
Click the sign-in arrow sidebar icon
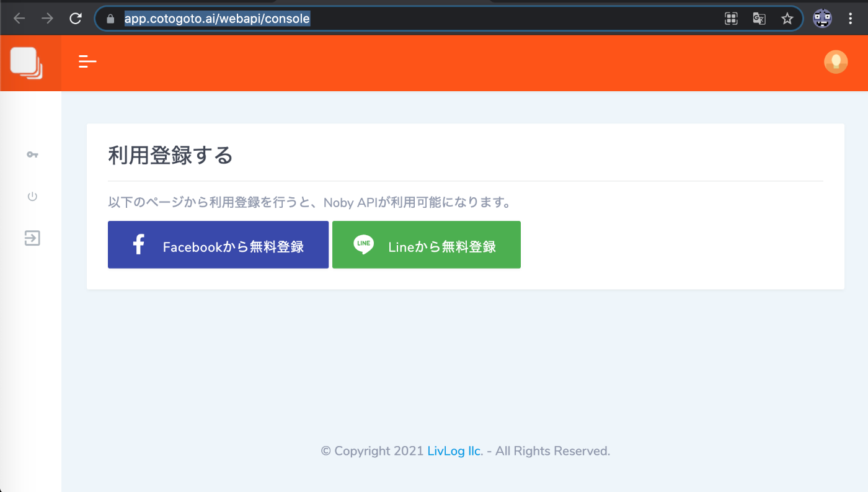(x=32, y=238)
